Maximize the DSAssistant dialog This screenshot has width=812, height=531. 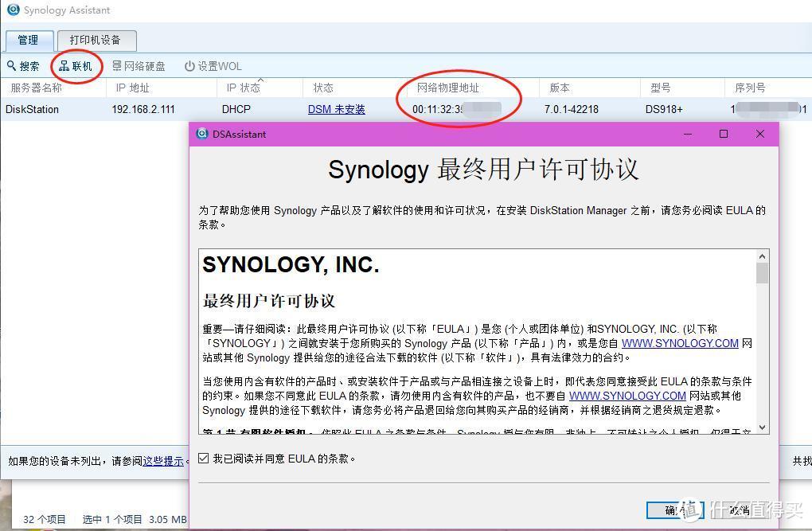pos(724,134)
